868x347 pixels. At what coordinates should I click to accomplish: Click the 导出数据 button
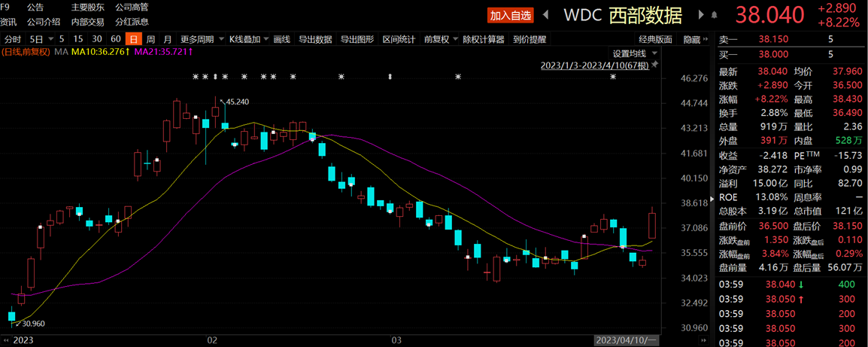315,39
